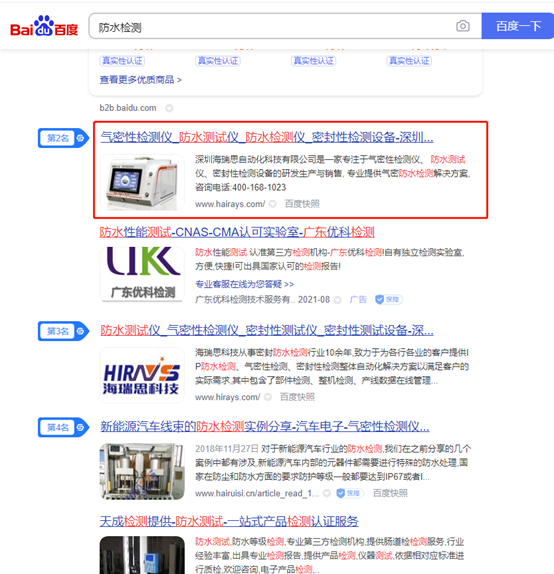Click the testing machine thumbnail
The image size is (554, 574).
tap(142, 471)
